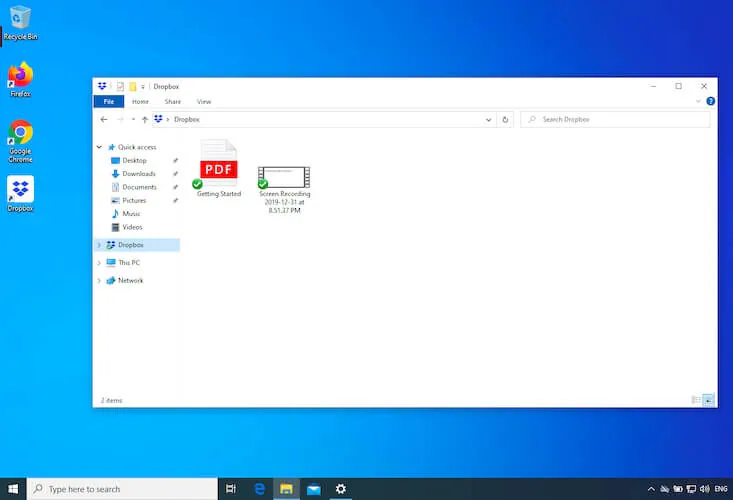Click the pin icon beside Pictures
Image resolution: width=733 pixels, height=500 pixels.
pyautogui.click(x=175, y=200)
